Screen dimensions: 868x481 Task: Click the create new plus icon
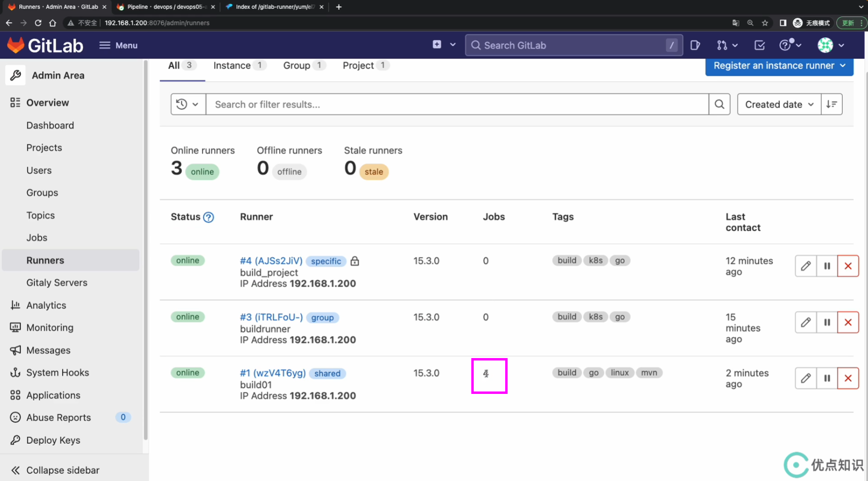point(437,45)
